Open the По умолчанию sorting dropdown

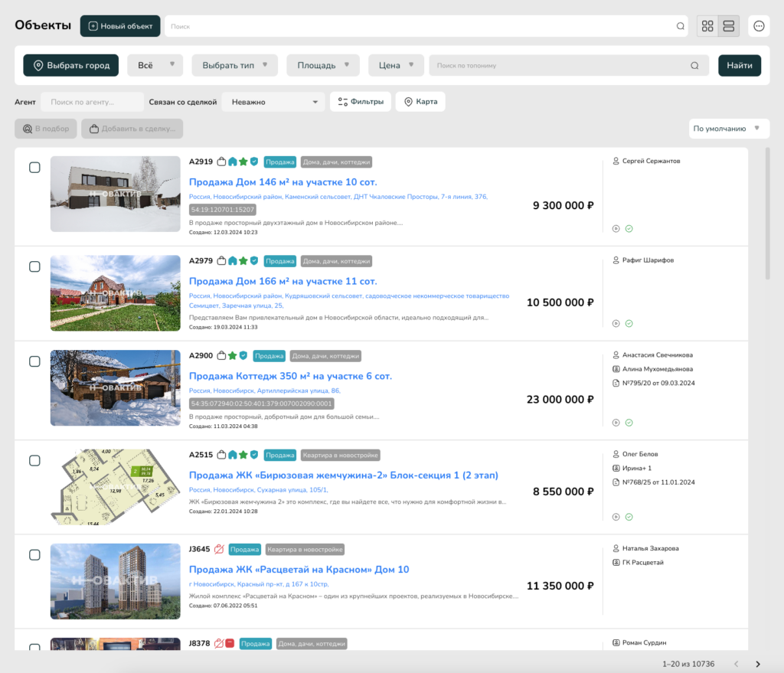click(729, 129)
